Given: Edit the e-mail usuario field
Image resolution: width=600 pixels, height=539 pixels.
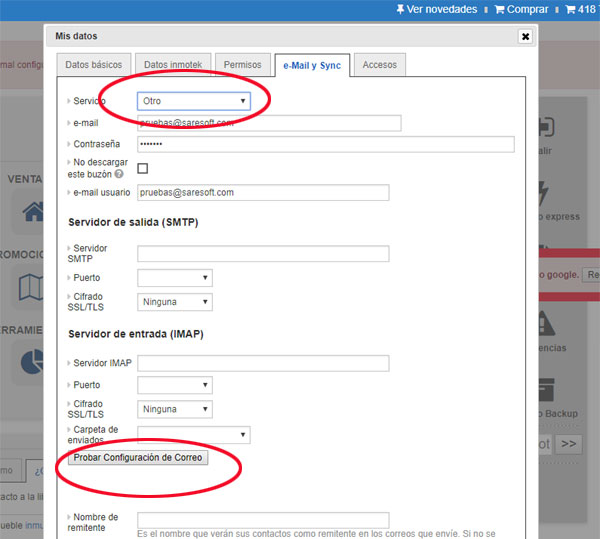Looking at the screenshot, I should pos(263,192).
